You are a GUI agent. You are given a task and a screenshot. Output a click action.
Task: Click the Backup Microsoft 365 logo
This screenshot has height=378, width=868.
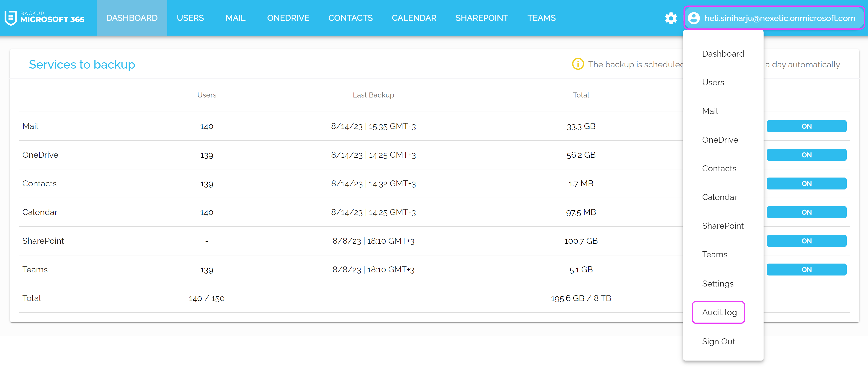tap(44, 18)
